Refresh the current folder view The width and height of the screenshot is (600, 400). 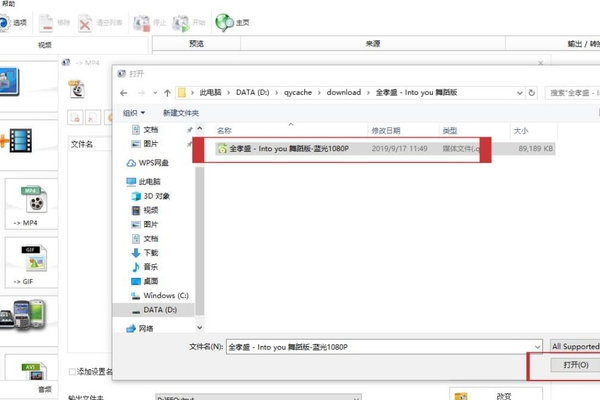coord(532,93)
